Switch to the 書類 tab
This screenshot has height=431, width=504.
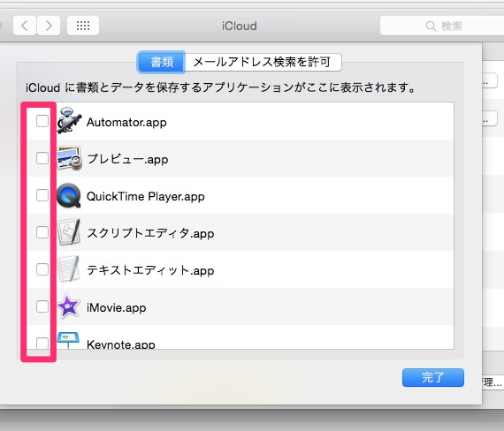pyautogui.click(x=162, y=62)
